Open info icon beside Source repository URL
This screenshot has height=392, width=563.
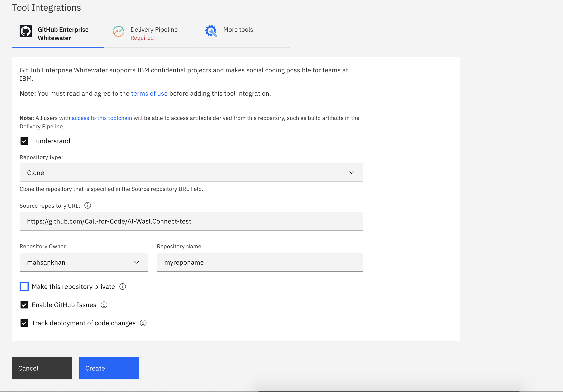tap(87, 205)
